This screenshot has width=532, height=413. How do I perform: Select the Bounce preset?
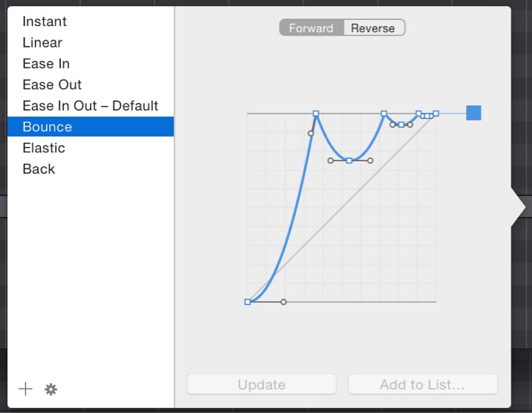48,127
